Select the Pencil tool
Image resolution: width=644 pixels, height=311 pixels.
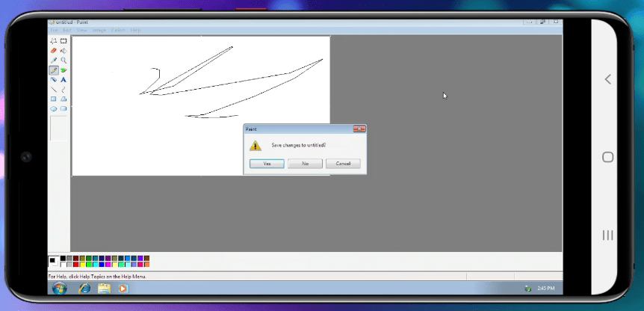(53, 70)
